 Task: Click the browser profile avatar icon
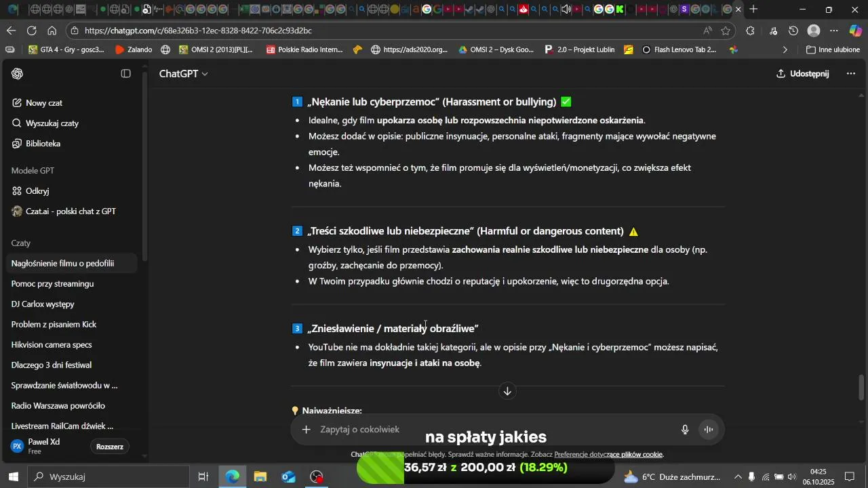click(814, 30)
